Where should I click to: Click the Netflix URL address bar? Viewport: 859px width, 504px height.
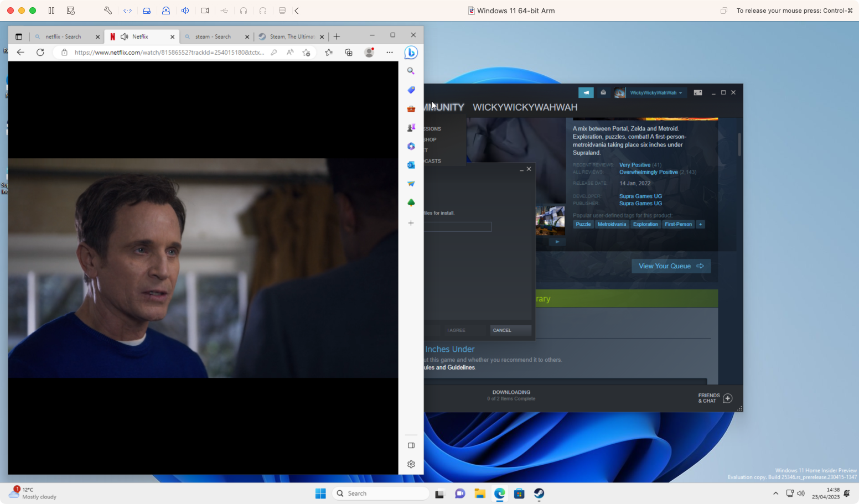coord(169,53)
